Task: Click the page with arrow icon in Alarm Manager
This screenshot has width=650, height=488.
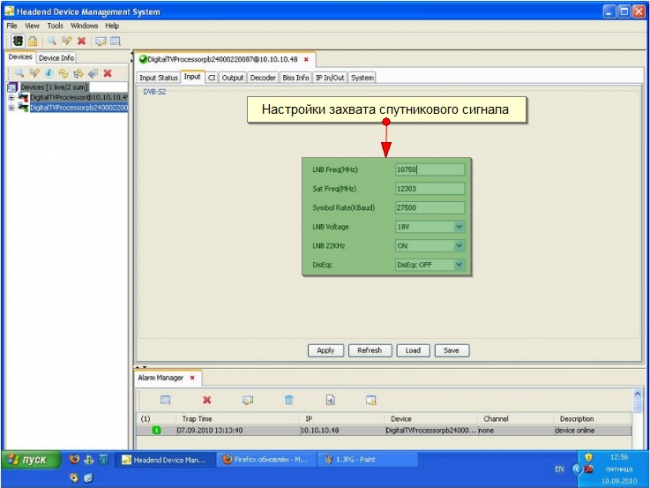Action: [330, 400]
